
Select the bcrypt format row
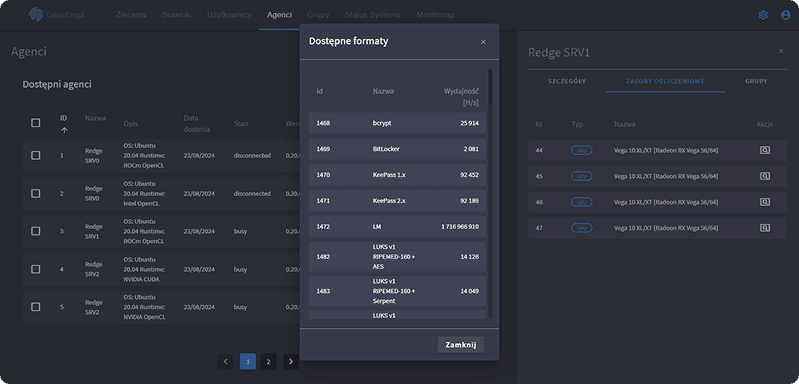pos(397,123)
